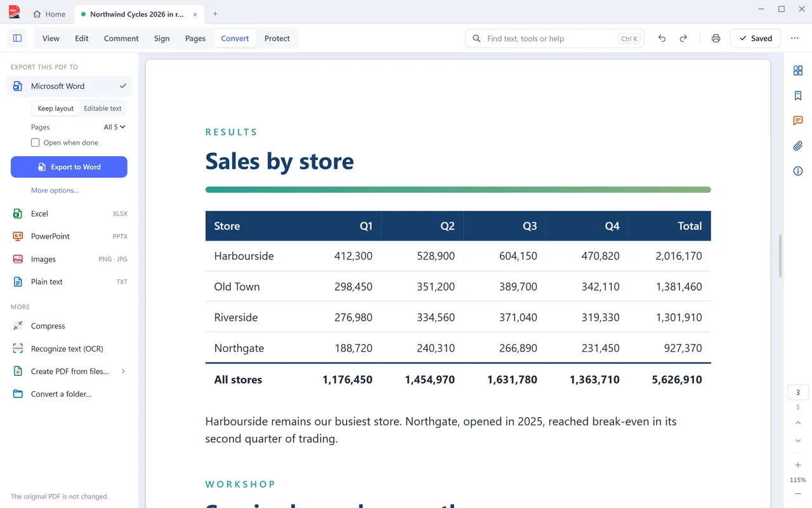Open the Edit tab
Image resolution: width=812 pixels, height=508 pixels.
(x=82, y=38)
